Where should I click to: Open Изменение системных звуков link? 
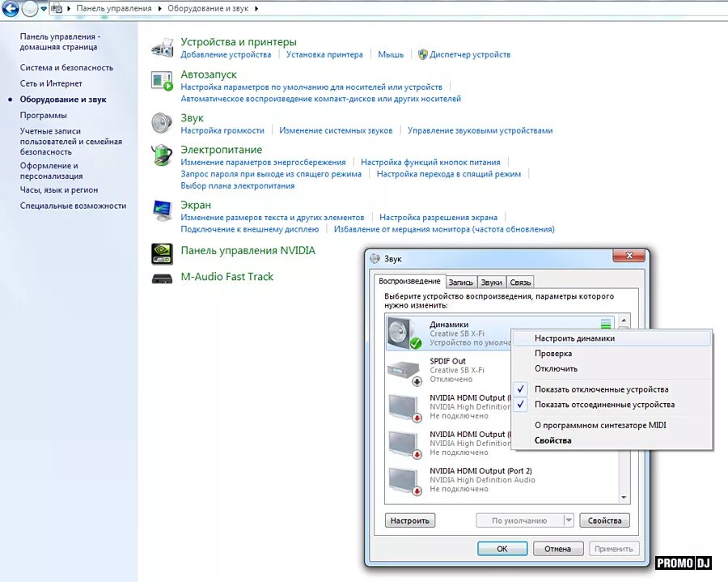pos(336,130)
